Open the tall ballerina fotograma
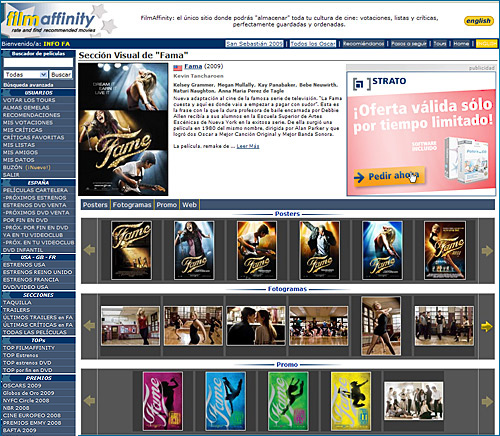 [381, 326]
